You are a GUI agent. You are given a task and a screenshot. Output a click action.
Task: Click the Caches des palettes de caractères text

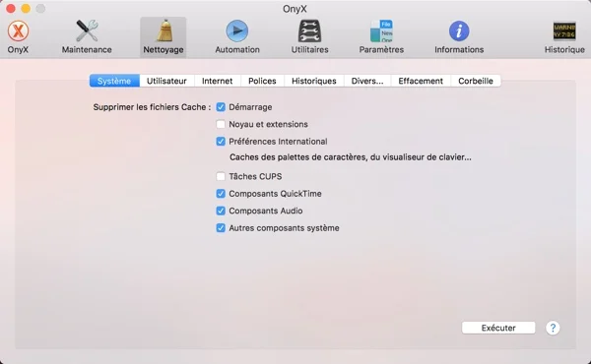(x=350, y=157)
